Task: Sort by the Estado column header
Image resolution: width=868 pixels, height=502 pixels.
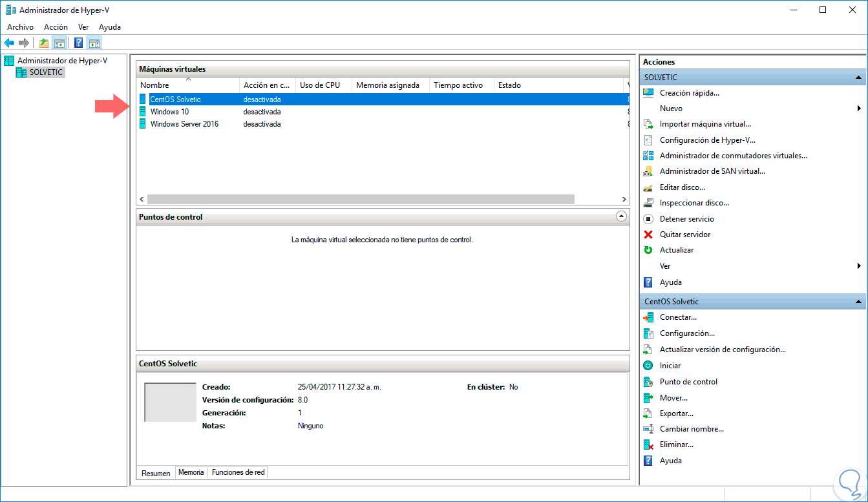Action: pos(558,85)
